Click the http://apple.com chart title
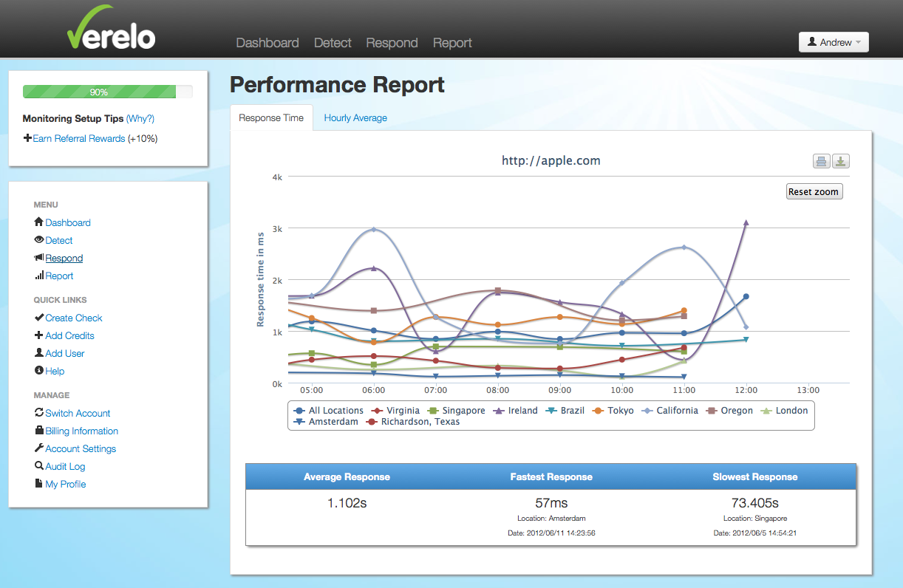Screen dimensions: 903x588 551,160
